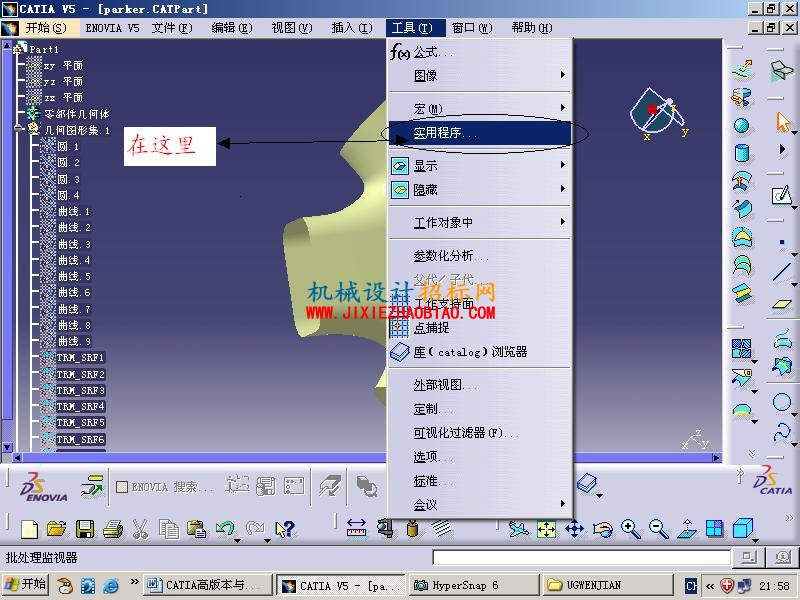Choose 参数化分析... menu entry

click(479, 256)
